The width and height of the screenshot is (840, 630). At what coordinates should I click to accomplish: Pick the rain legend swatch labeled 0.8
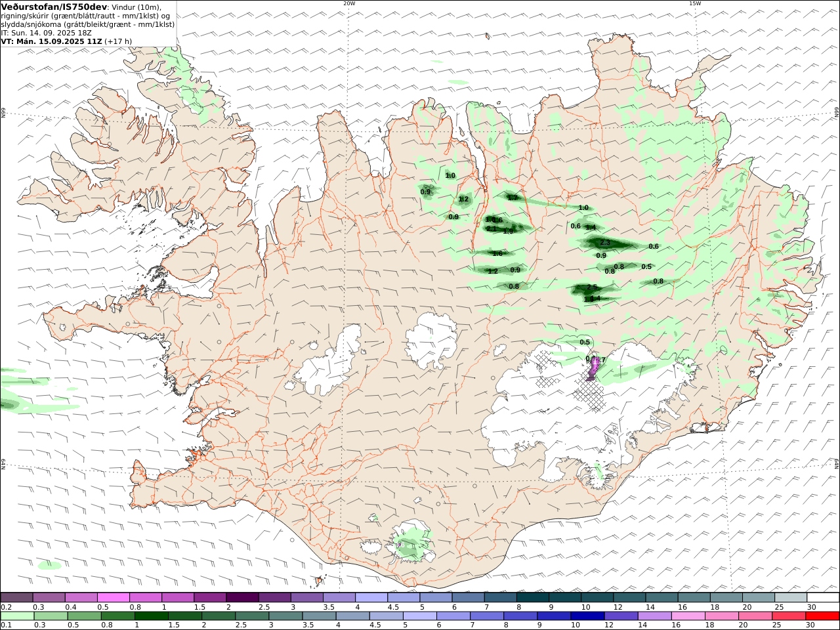(x=117, y=616)
